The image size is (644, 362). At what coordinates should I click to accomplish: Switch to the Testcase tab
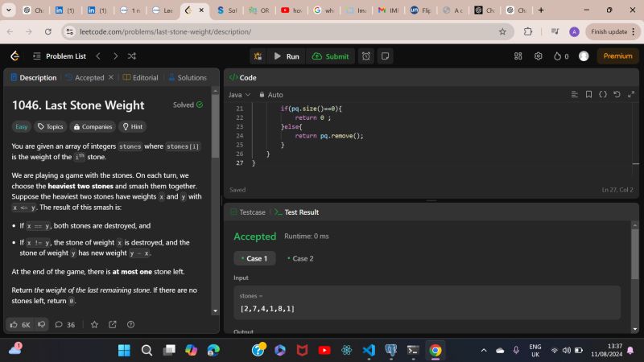point(248,212)
